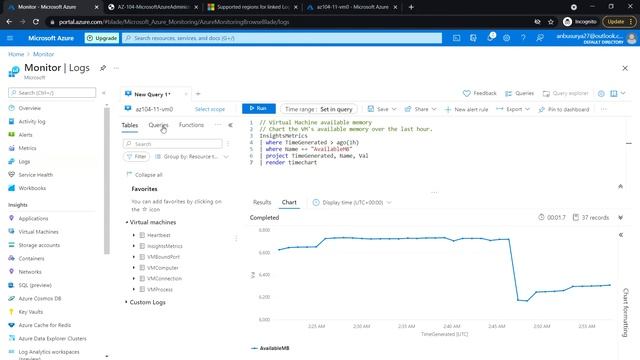Screen dimensions: 640x360
Task: Expand the VMComputer table
Action: [x=133, y=268]
